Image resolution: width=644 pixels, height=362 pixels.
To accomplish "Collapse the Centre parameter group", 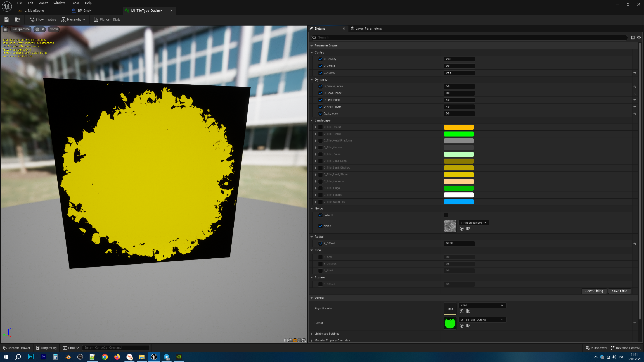I will click(x=312, y=53).
